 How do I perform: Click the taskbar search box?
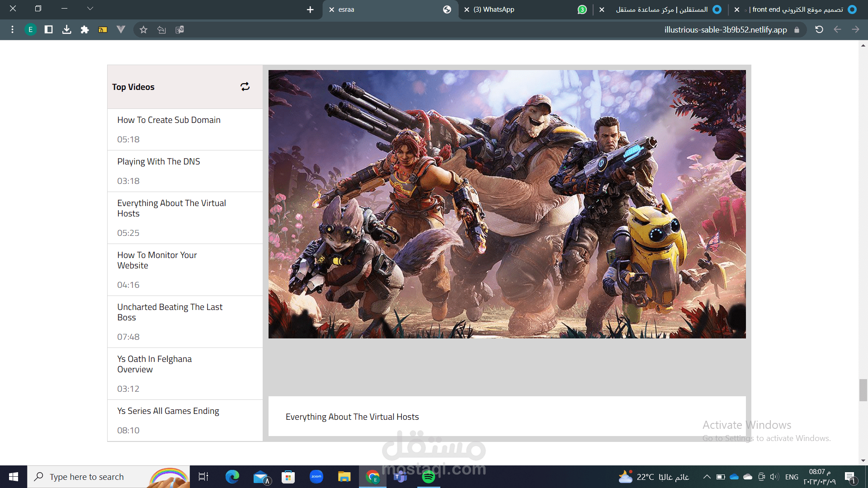coord(108,477)
